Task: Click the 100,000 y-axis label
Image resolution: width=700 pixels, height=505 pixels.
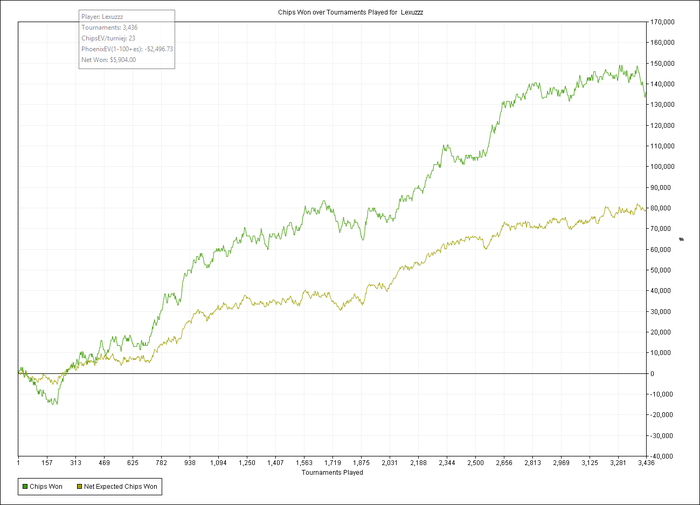Action: coord(662,167)
